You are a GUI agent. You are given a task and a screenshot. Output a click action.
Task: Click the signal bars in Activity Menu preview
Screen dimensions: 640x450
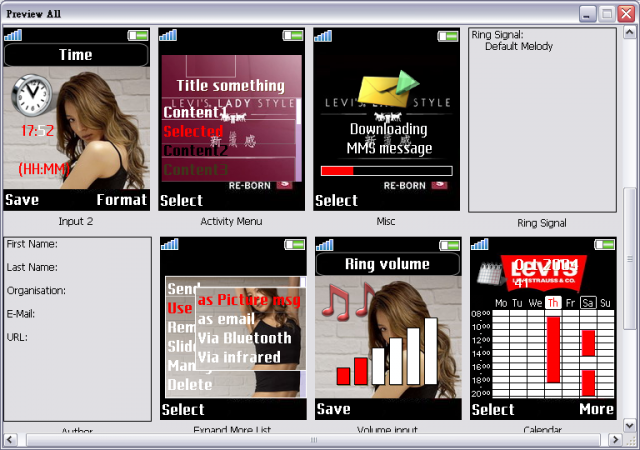168,36
